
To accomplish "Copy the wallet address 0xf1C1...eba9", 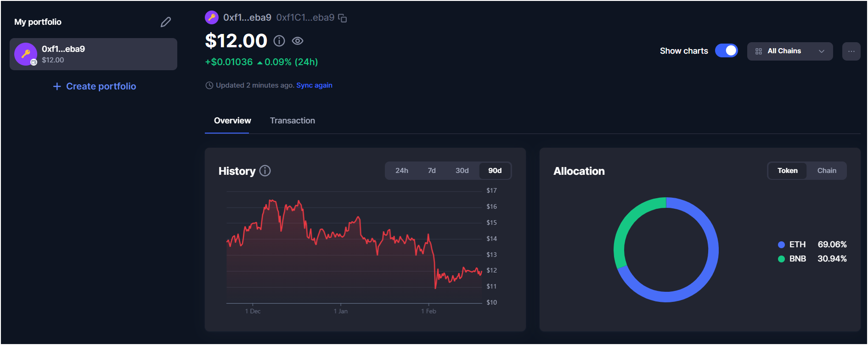I will pos(343,18).
